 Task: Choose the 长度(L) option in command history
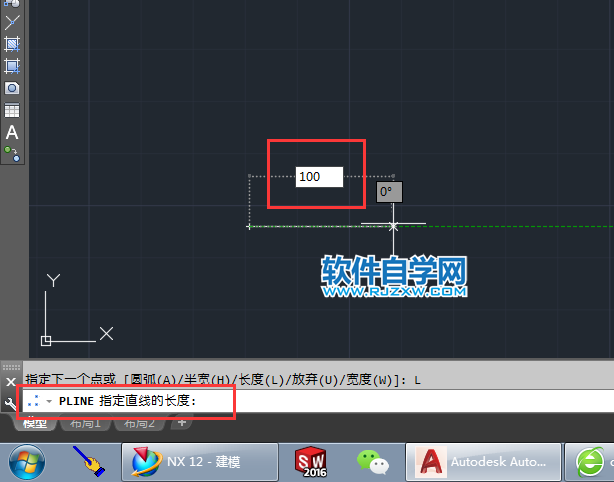(261, 380)
